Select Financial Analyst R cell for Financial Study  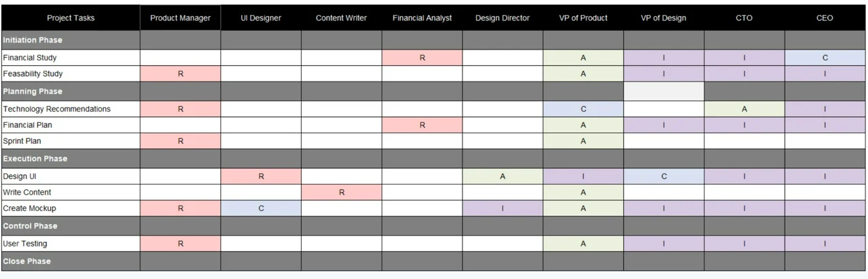click(422, 58)
